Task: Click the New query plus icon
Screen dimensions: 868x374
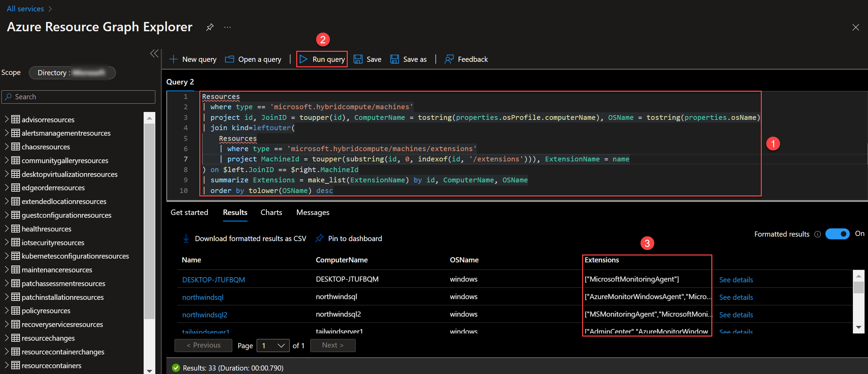Action: [x=174, y=59]
